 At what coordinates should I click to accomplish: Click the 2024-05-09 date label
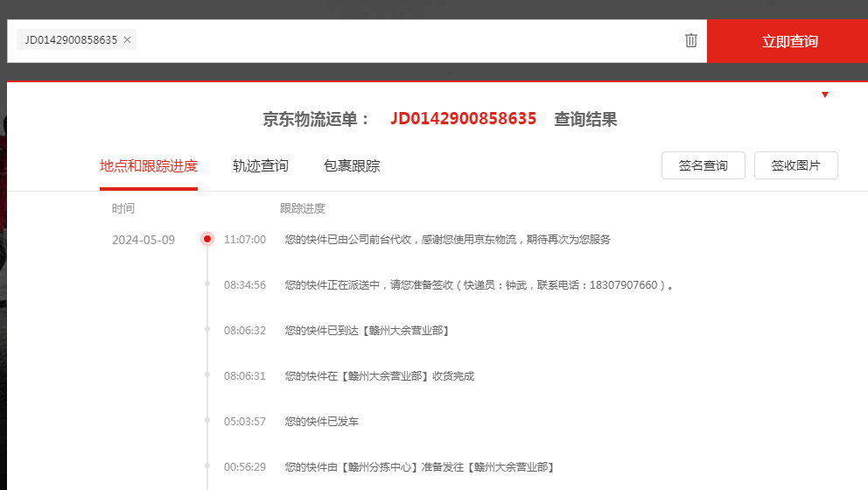point(143,240)
